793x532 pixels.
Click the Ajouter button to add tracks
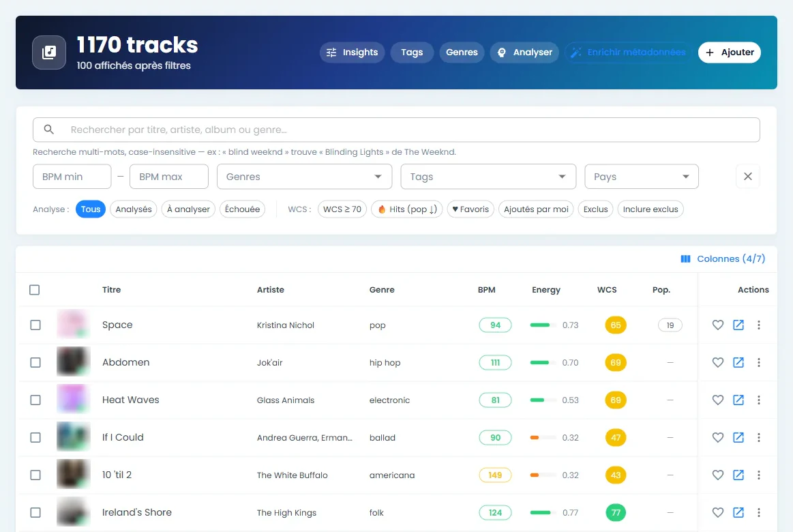730,53
